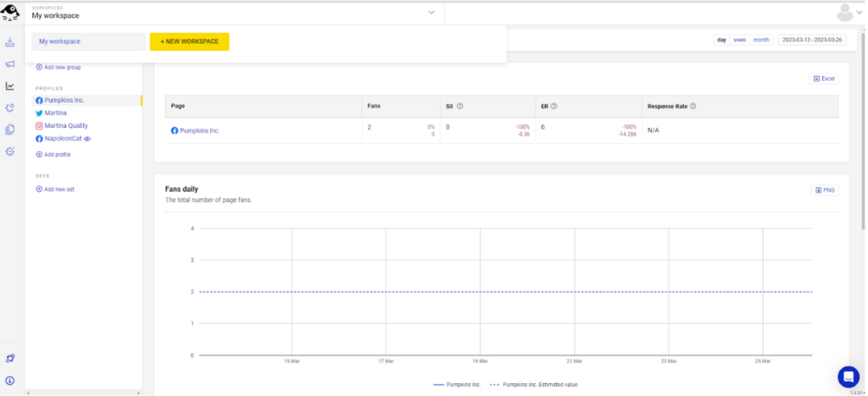Select Martina Quality profile in sidebar

pos(66,125)
